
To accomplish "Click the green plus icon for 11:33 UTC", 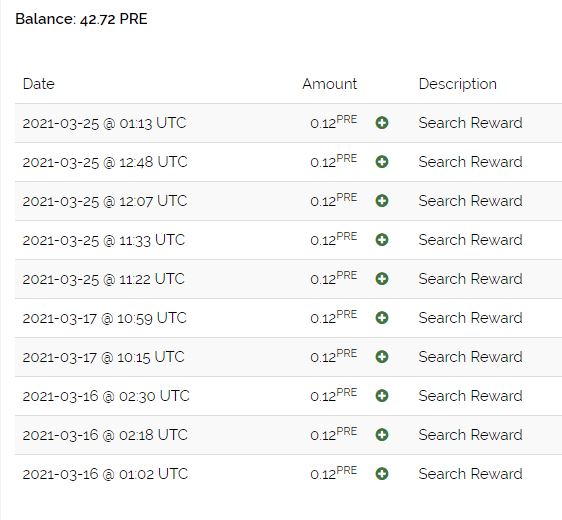I will tap(382, 240).
